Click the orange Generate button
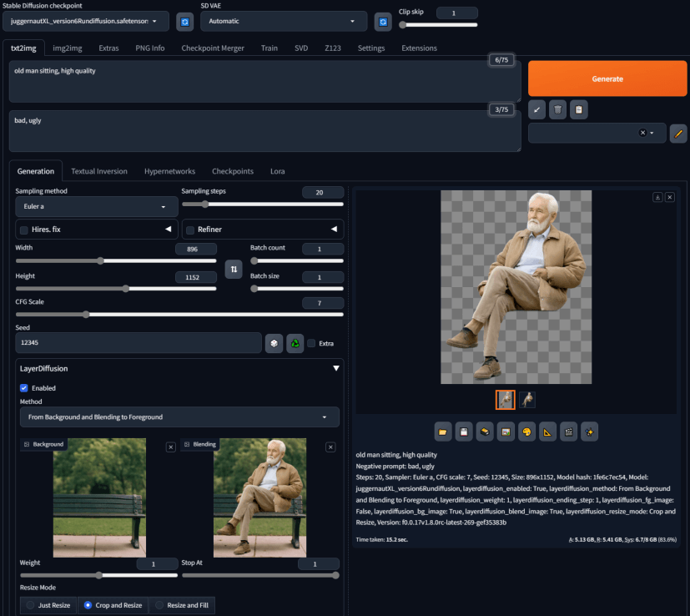Image resolution: width=690 pixels, height=616 pixels. pos(607,78)
